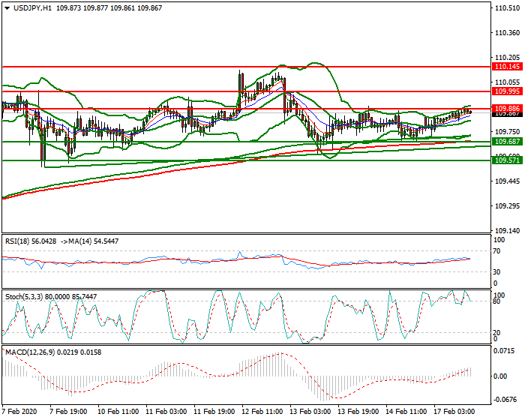
Task: Select the 109.295 price scale value
Action: (x=508, y=205)
